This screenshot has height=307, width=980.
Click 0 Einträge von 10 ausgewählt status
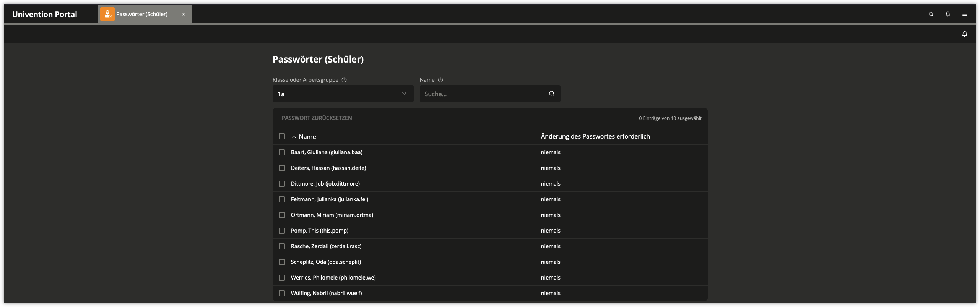[670, 118]
